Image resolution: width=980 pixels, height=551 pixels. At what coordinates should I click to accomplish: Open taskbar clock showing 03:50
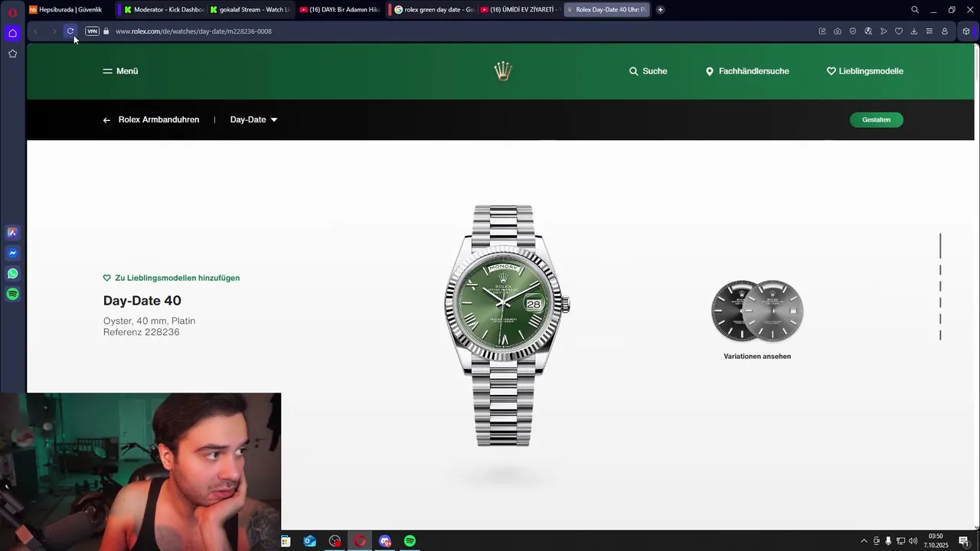pos(936,541)
